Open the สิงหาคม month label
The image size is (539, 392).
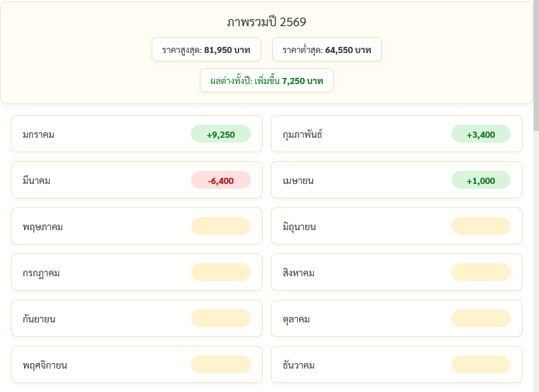tap(298, 273)
